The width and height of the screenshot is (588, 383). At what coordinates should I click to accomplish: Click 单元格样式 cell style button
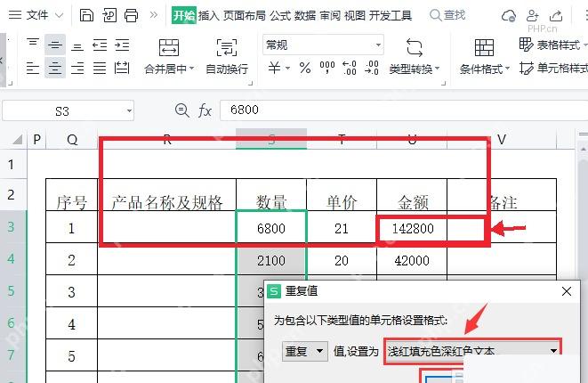553,69
